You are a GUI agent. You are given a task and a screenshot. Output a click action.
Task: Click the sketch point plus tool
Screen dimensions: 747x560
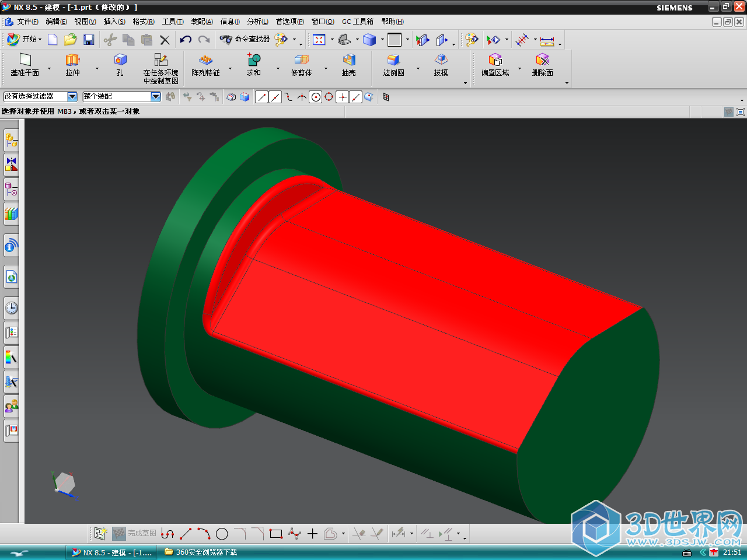[312, 534]
